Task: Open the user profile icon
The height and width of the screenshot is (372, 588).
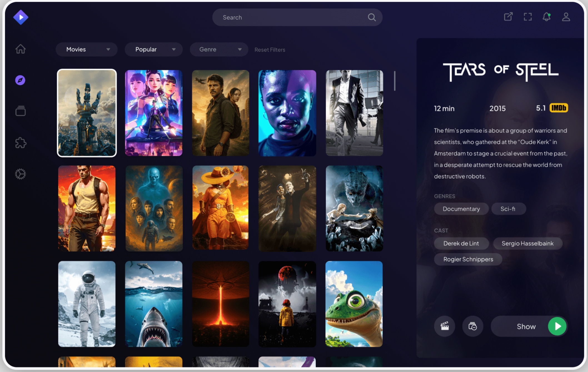Action: pyautogui.click(x=566, y=17)
